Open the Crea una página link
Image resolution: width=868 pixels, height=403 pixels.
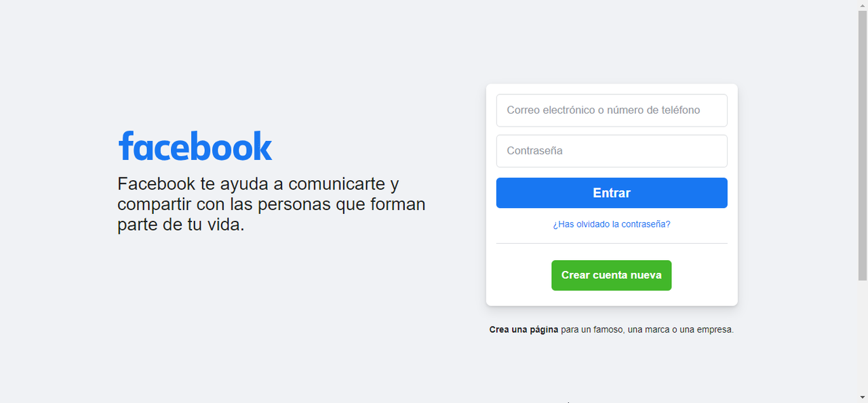coord(524,330)
